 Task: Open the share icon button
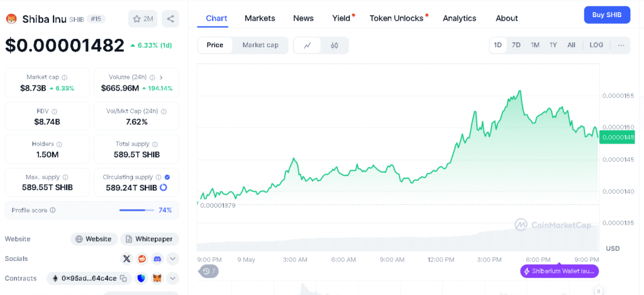click(170, 19)
